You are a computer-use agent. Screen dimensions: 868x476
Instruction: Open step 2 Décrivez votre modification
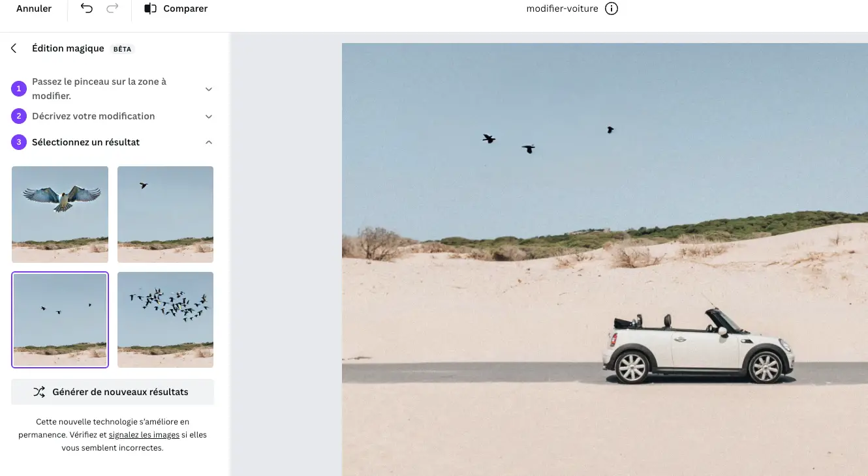pyautogui.click(x=93, y=116)
